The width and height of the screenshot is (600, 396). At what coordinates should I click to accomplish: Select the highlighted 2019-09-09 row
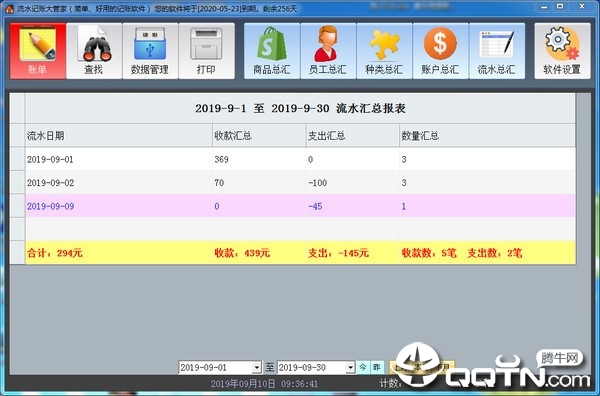point(300,206)
